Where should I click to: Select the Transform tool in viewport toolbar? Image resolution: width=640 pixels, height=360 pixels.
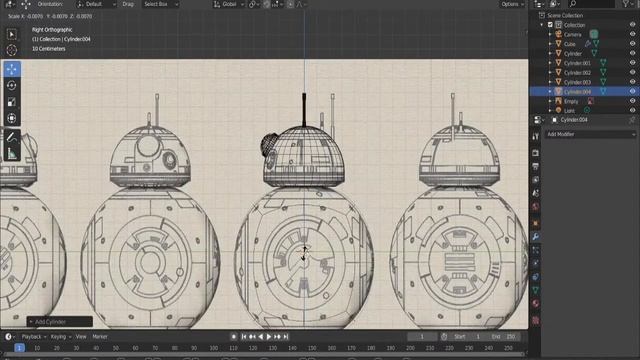(12, 118)
